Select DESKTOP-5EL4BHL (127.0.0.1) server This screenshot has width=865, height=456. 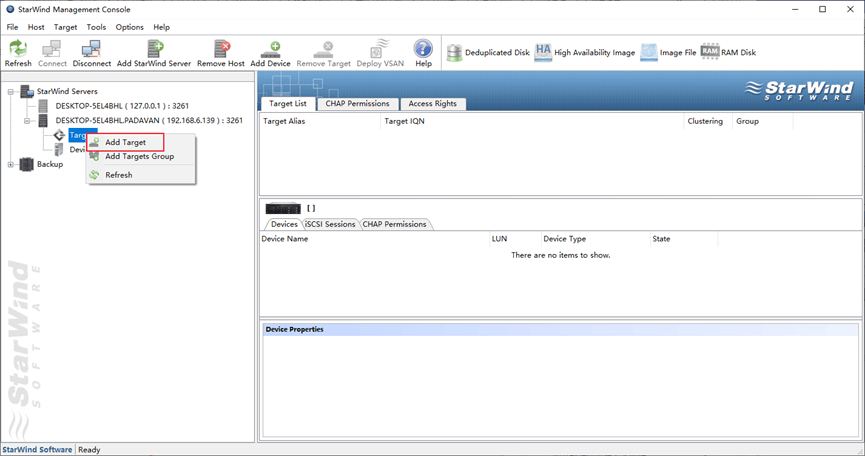(122, 106)
